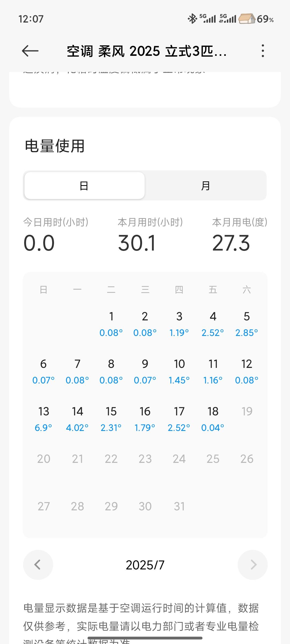Screen dimensions: 290x644
Task: Switch to the 月 (month) tab
Action: pos(206,186)
